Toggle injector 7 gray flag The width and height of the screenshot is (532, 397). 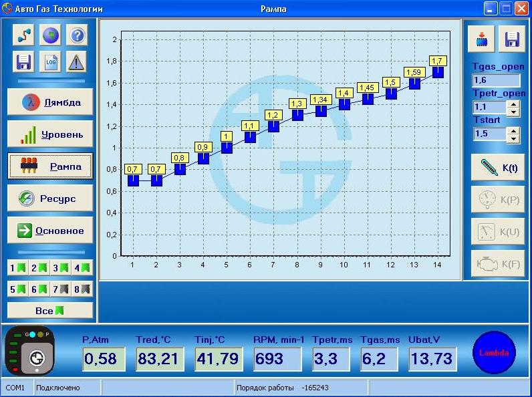[x=60, y=289]
